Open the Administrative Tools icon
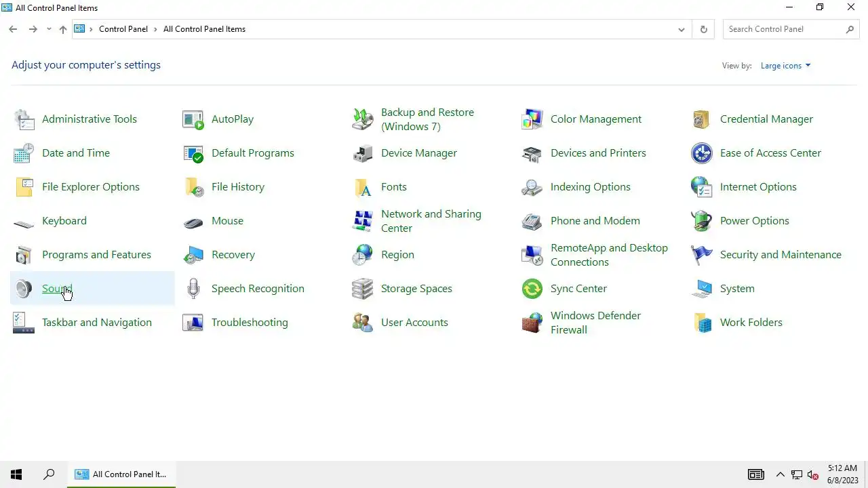Image resolution: width=868 pixels, height=488 pixels. 24,119
